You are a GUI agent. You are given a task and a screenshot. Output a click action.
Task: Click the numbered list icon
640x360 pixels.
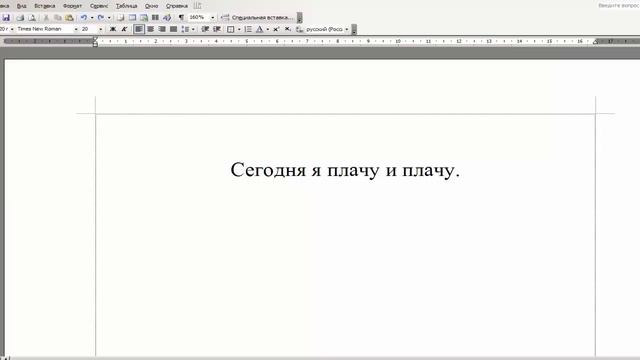point(248,29)
